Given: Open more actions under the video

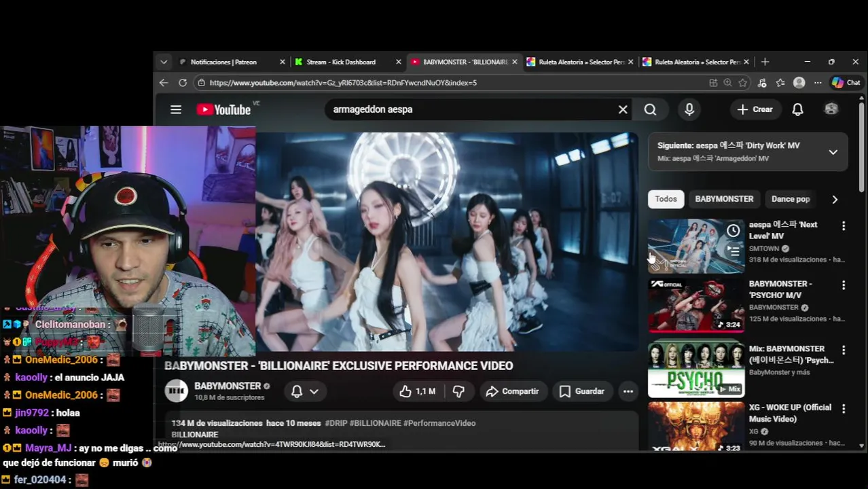Looking at the screenshot, I should (x=628, y=391).
